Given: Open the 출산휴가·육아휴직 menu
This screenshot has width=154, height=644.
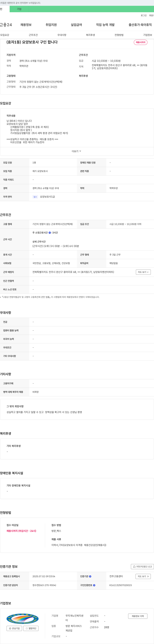Looking at the screenshot, I should 140,25.
